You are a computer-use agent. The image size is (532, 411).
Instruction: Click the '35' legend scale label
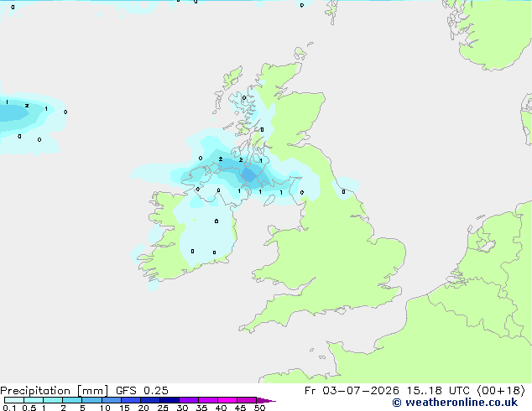(x=201, y=408)
